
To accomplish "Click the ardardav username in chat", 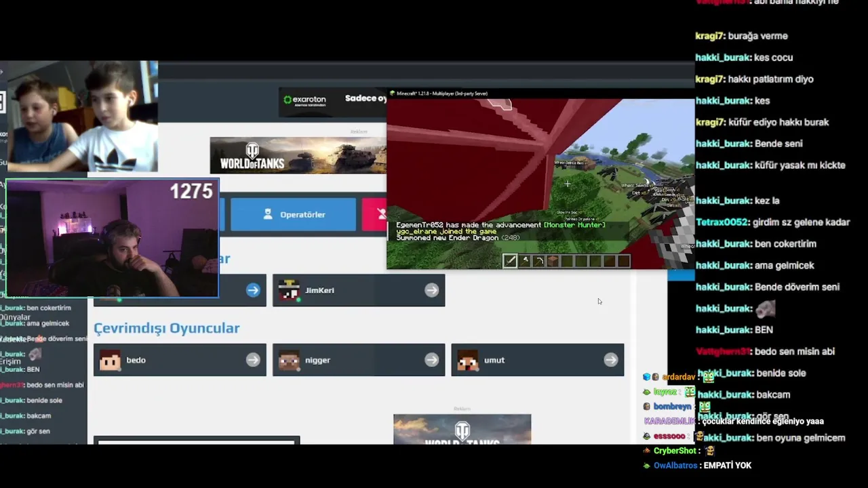I will (x=678, y=377).
